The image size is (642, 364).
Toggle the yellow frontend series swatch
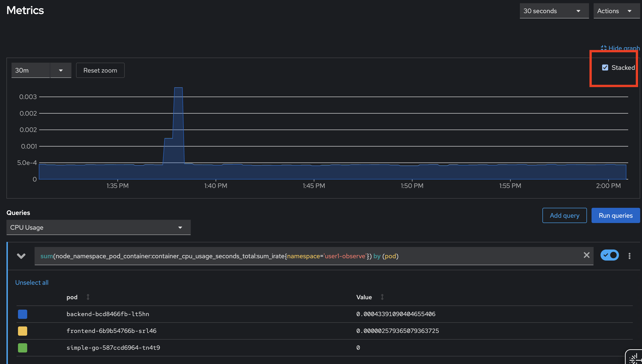click(x=23, y=331)
